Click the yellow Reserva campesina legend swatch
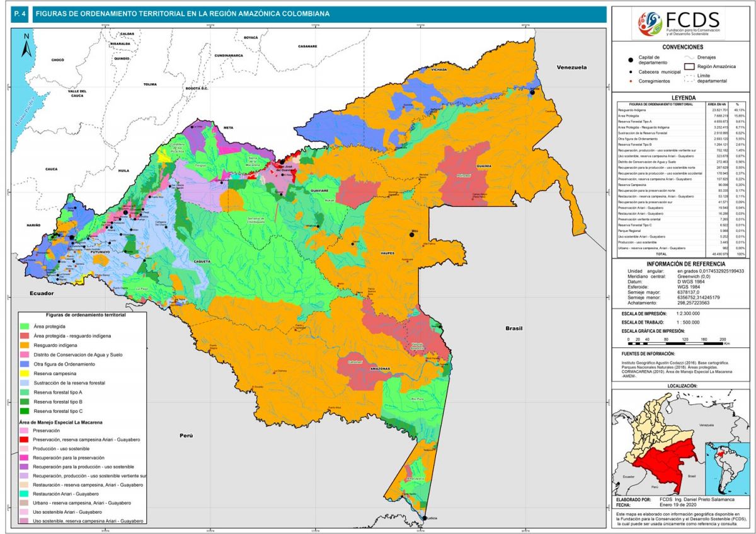The height and width of the screenshot is (534, 756). [25, 373]
